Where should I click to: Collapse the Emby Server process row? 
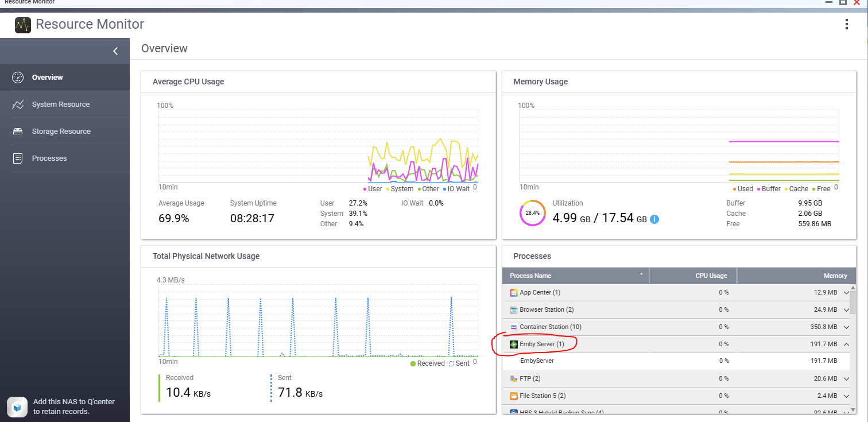click(846, 344)
